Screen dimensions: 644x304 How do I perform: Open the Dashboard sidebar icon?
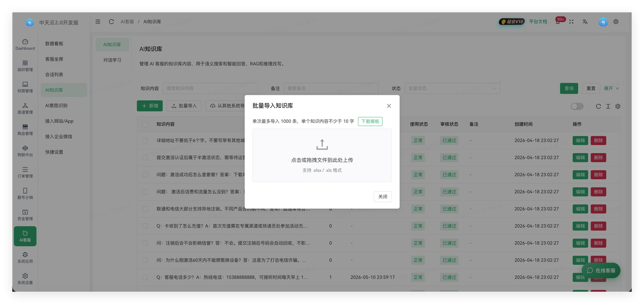tap(25, 44)
